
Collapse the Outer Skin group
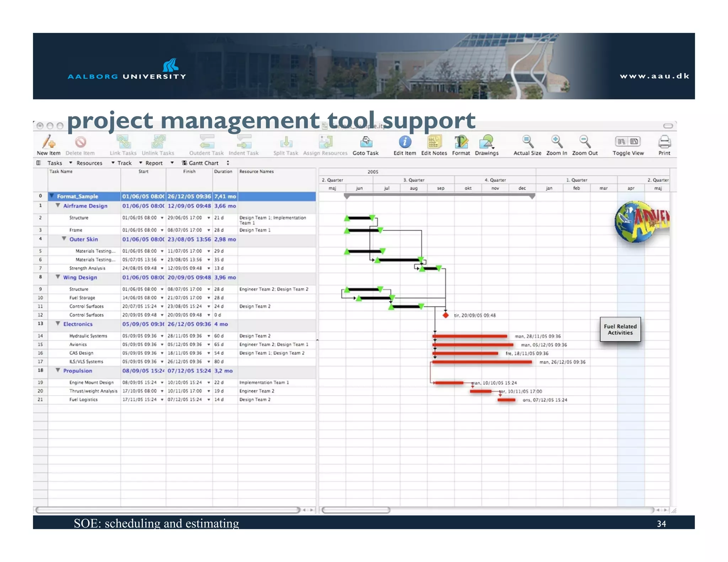pyautogui.click(x=64, y=239)
